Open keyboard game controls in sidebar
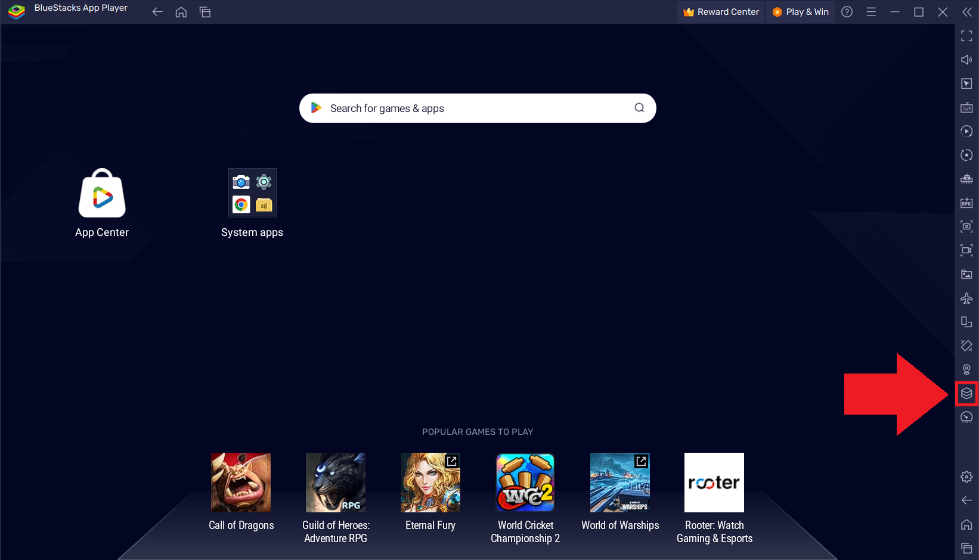 pyautogui.click(x=966, y=108)
